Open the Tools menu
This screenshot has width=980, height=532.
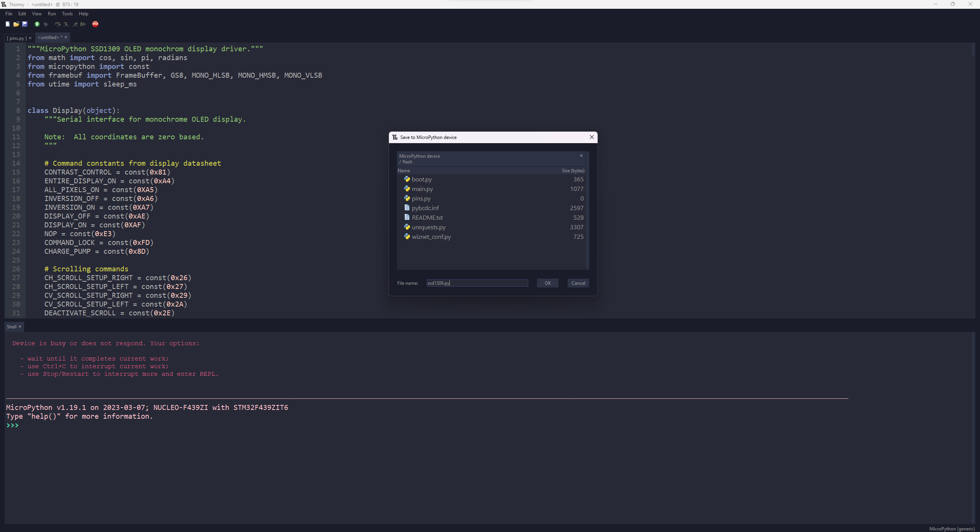(67, 14)
